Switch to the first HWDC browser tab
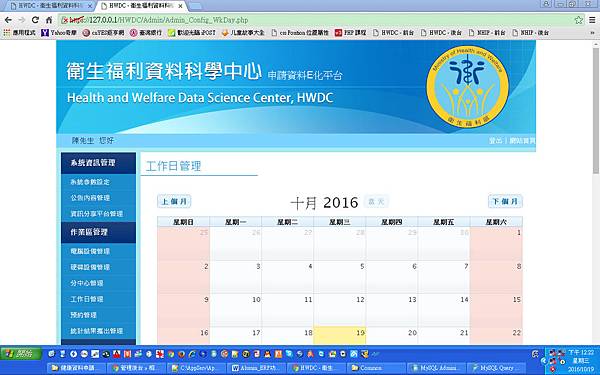 (51, 6)
